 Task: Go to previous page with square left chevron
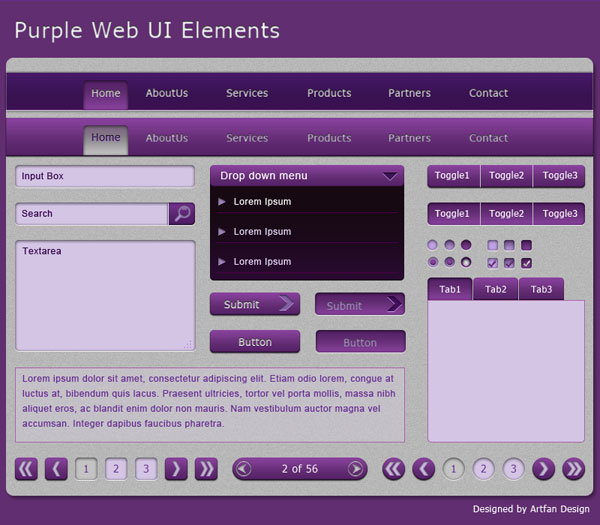pyautogui.click(x=56, y=469)
